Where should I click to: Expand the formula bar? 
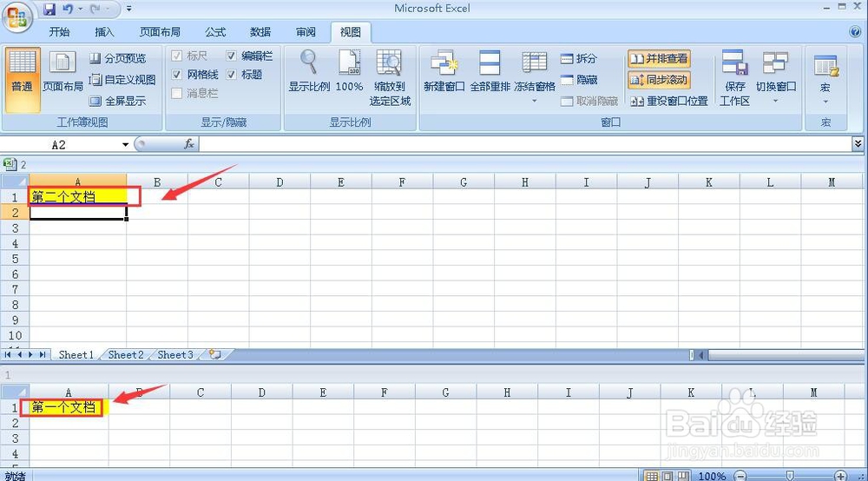click(x=858, y=144)
